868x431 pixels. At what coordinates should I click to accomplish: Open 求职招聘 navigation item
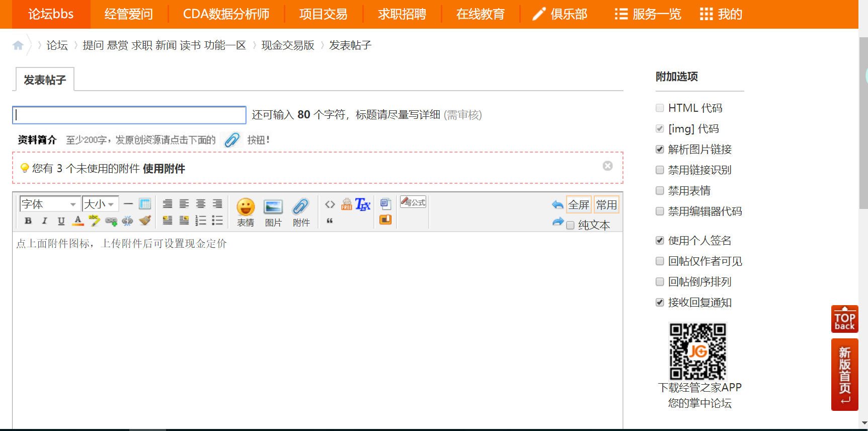tap(402, 14)
